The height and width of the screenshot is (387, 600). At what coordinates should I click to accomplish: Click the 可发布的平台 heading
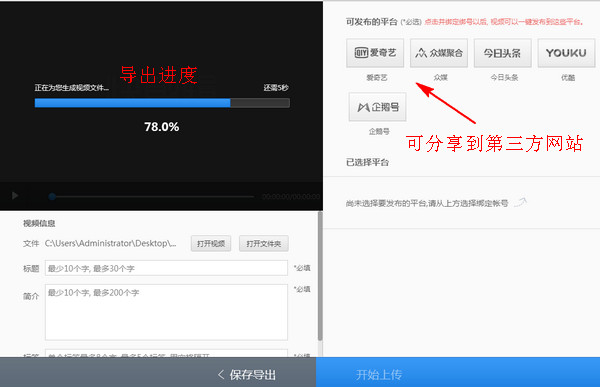pyautogui.click(x=372, y=22)
